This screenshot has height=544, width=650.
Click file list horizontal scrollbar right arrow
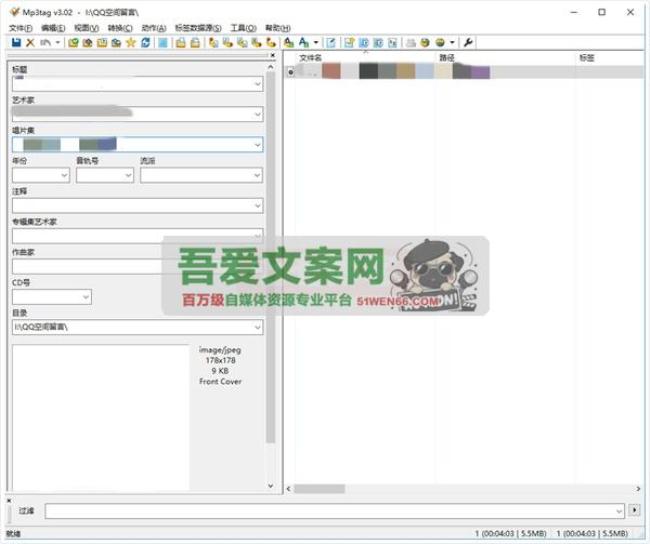(x=638, y=489)
